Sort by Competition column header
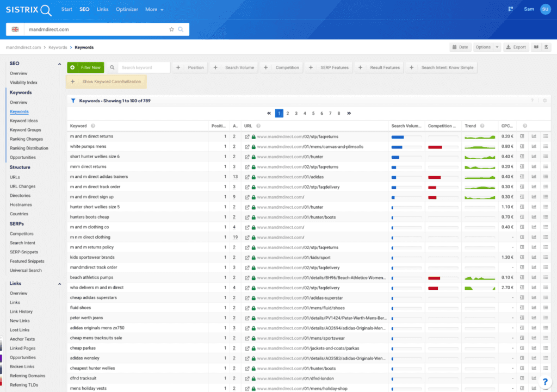Viewport: 557px width, 392px height. point(442,126)
